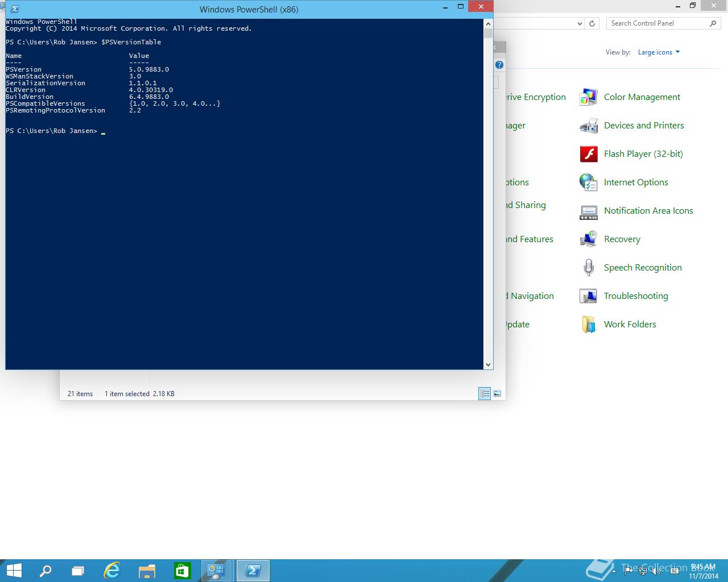Open the Color Management icon
This screenshot has height=582, width=728.
pyautogui.click(x=588, y=97)
